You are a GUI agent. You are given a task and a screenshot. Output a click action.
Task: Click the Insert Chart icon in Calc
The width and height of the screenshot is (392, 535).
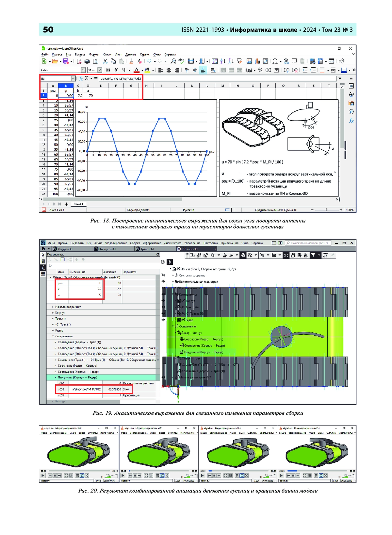click(x=257, y=61)
